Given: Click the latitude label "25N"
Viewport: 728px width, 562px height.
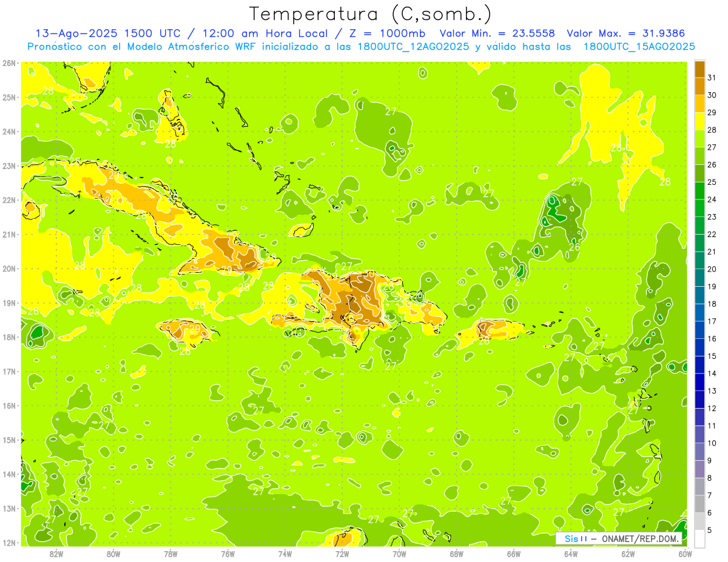Looking at the screenshot, I should (x=9, y=97).
